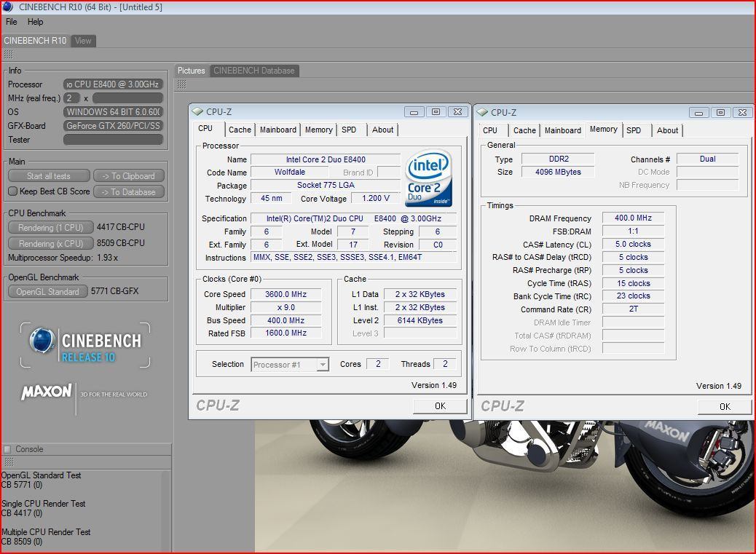Click the left CPU-Z window title icon
The width and height of the screenshot is (756, 554).
point(197,111)
